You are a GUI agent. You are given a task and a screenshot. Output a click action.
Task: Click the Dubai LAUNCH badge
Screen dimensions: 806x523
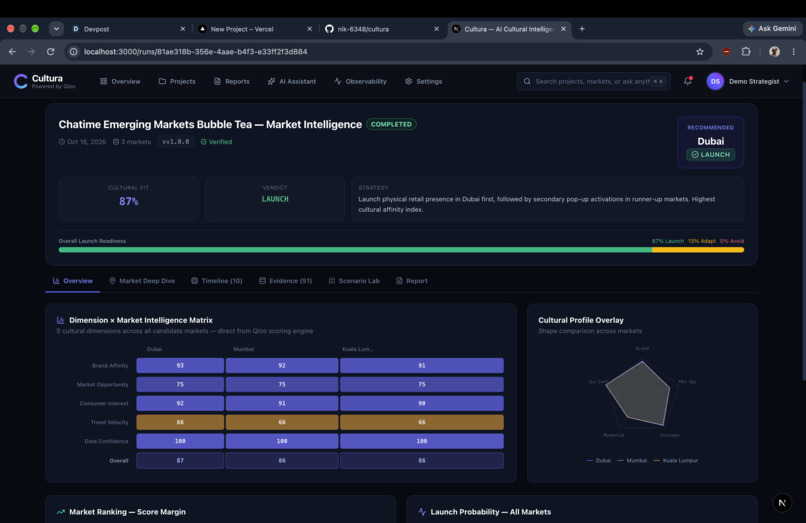pyautogui.click(x=710, y=154)
